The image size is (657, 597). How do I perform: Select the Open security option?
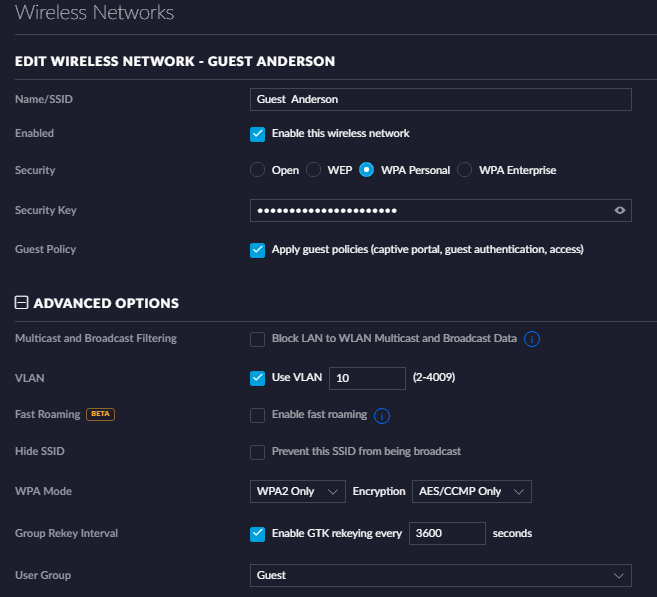click(257, 170)
